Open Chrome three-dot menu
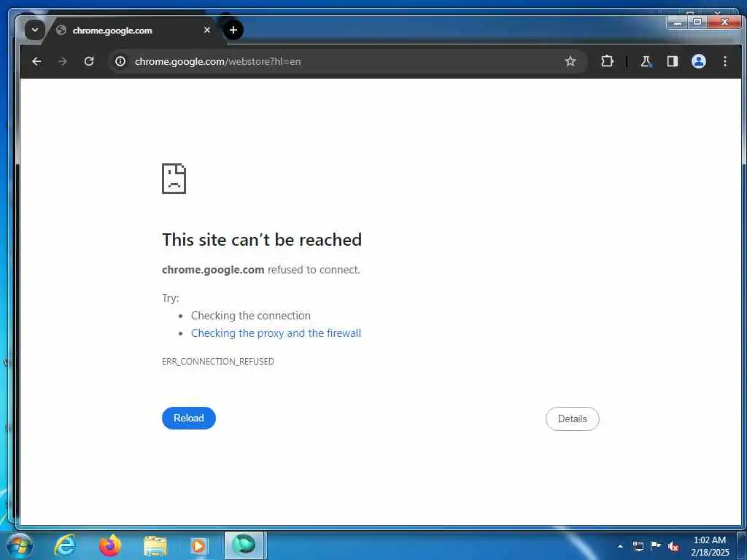Image resolution: width=747 pixels, height=560 pixels. pyautogui.click(x=724, y=61)
